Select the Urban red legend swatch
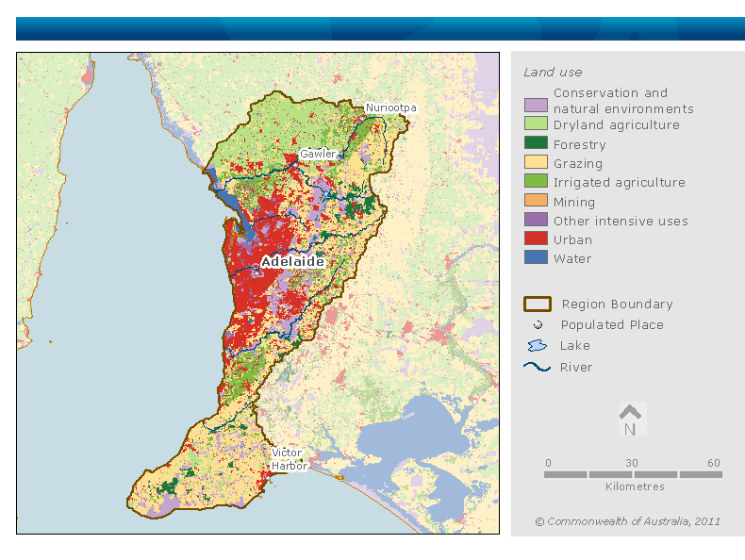 point(536,238)
